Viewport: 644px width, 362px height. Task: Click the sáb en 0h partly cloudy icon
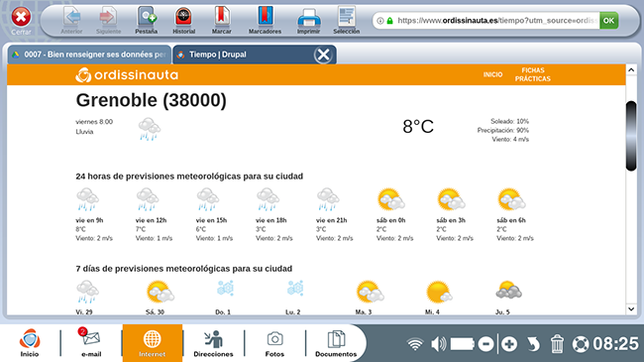click(x=391, y=199)
